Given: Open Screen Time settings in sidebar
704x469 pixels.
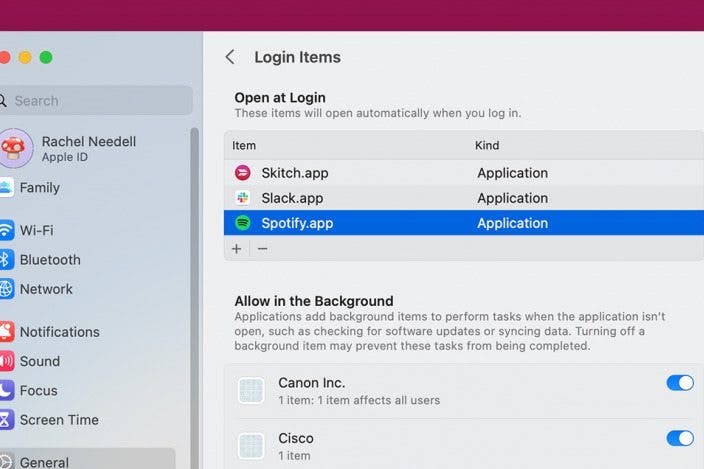Looking at the screenshot, I should tap(59, 420).
